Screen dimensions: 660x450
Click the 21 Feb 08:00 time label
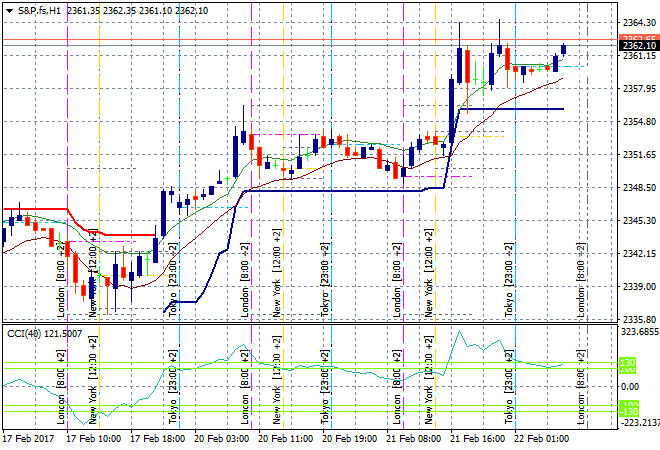pyautogui.click(x=412, y=439)
